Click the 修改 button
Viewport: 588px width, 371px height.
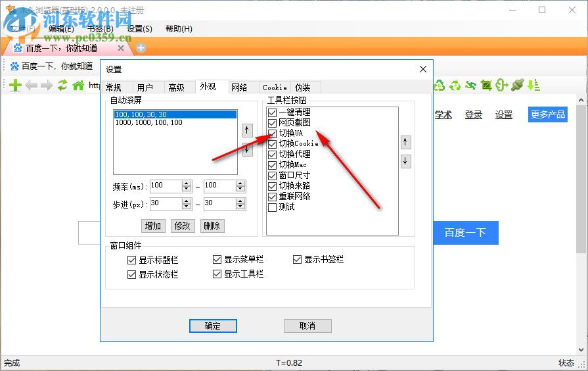pyautogui.click(x=183, y=226)
